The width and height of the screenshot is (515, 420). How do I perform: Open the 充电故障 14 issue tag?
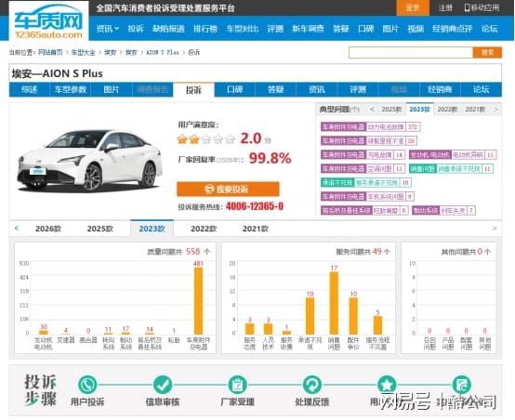363,154
